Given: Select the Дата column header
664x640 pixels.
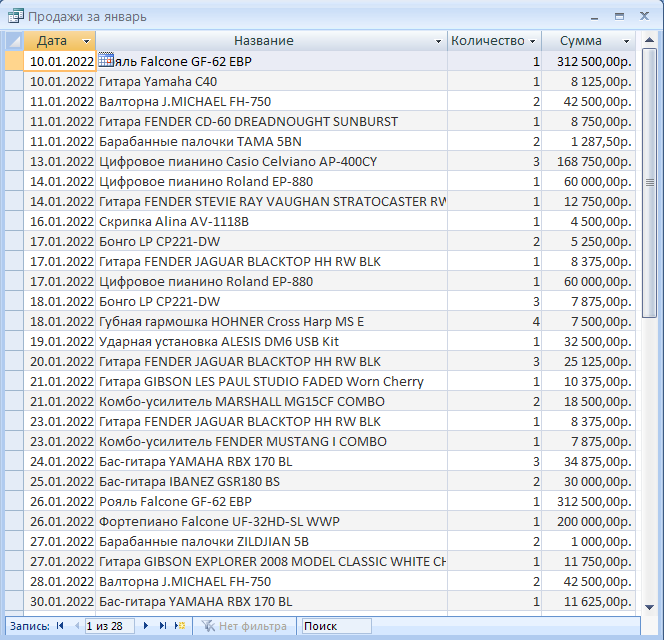Looking at the screenshot, I should (60, 41).
